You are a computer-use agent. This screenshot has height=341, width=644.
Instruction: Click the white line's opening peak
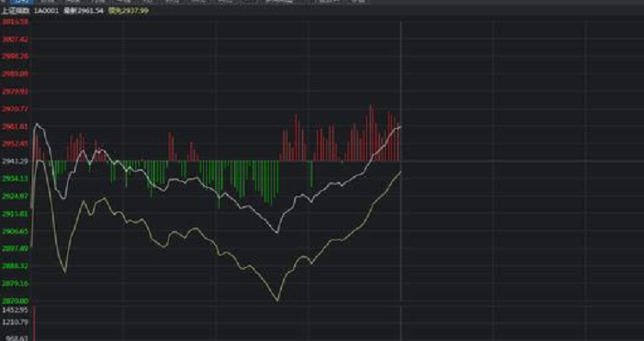37,124
